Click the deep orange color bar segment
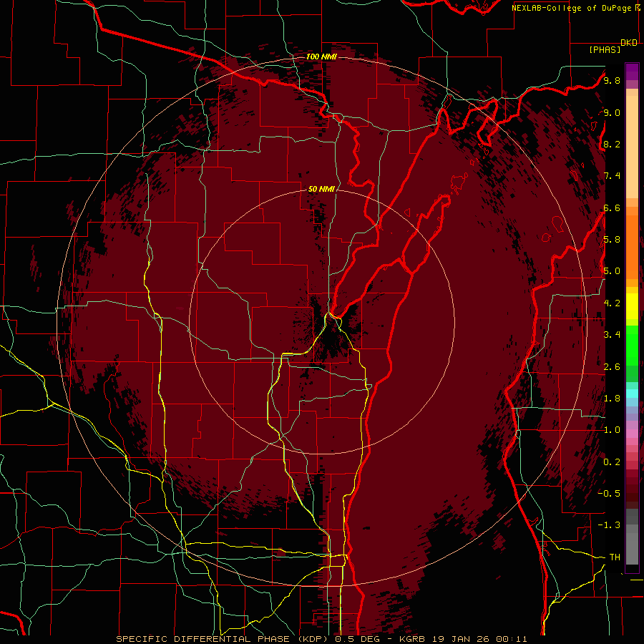Viewport: 644px width, 644px height. pyautogui.click(x=632, y=248)
